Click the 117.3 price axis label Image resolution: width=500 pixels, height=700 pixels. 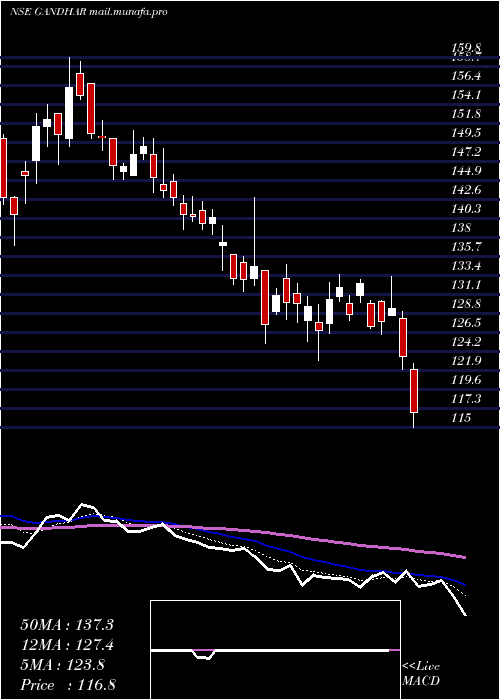[466, 399]
